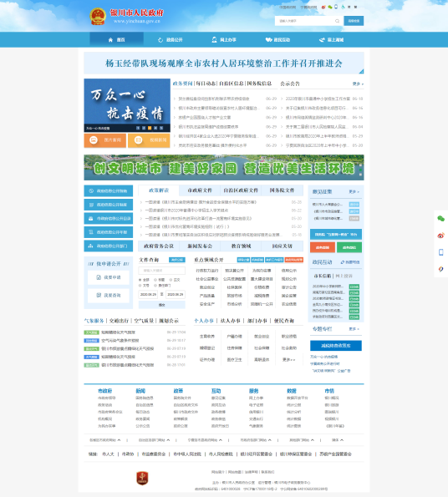Go to 首页 home in navigation bar
Image resolution: width=448 pixels, height=497 pixels.
(117, 39)
